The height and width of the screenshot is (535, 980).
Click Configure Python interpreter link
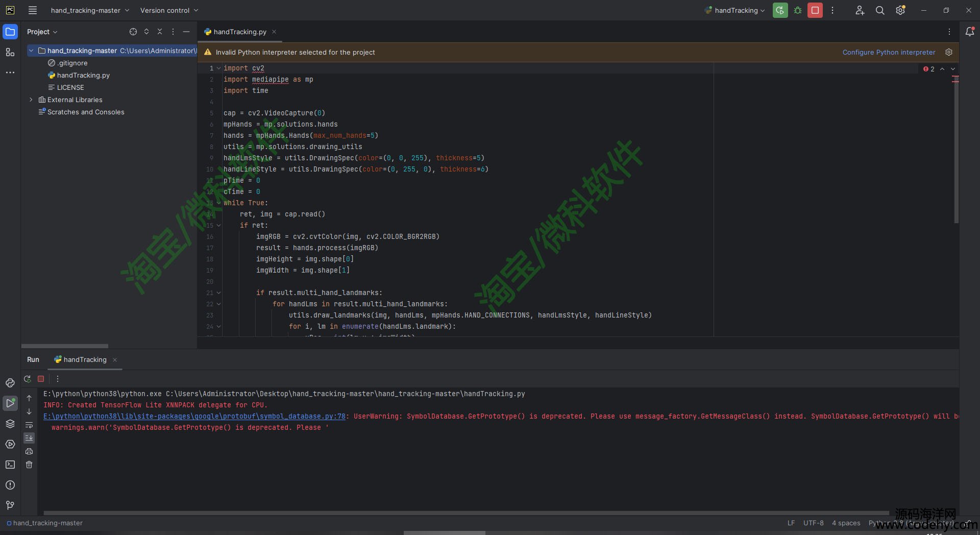coord(889,52)
